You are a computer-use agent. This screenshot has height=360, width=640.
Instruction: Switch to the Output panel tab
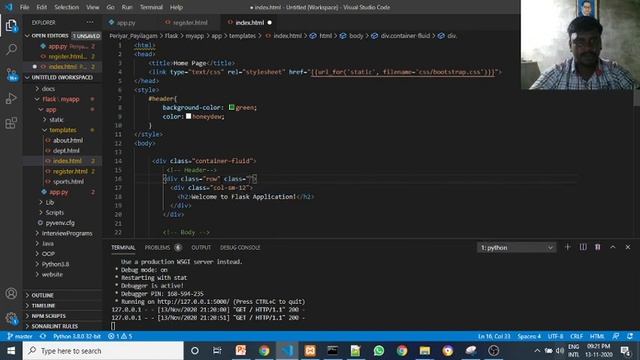201,247
